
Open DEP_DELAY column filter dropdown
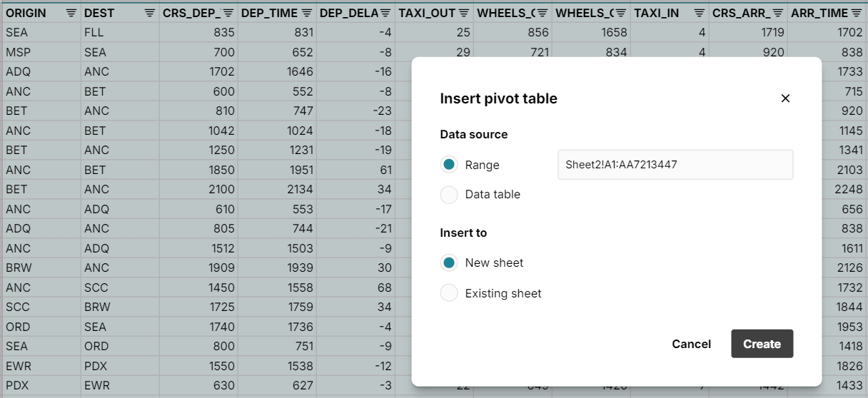click(385, 13)
